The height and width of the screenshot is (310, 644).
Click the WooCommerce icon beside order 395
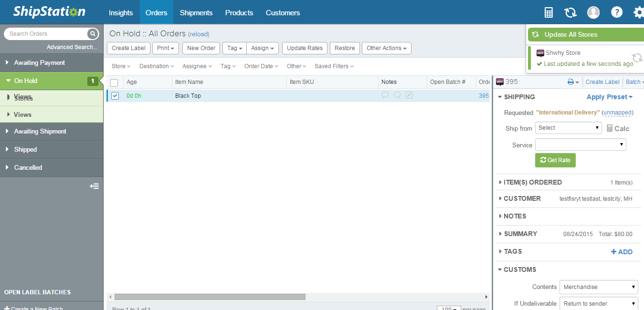tap(500, 82)
